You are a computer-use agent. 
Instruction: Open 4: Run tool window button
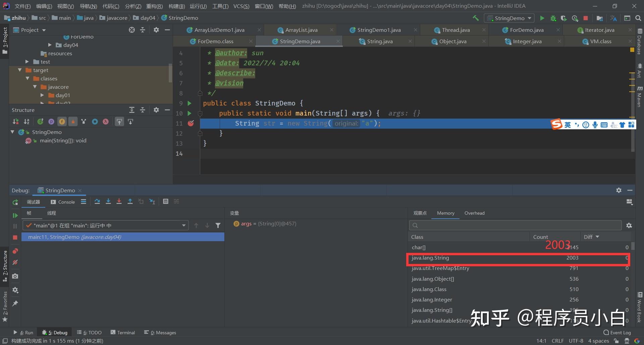pos(23,333)
